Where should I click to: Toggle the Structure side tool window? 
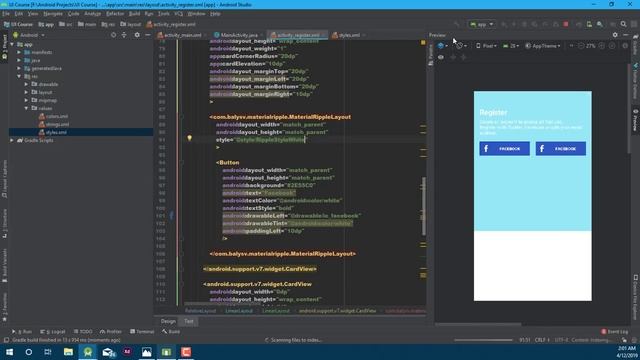4,224
